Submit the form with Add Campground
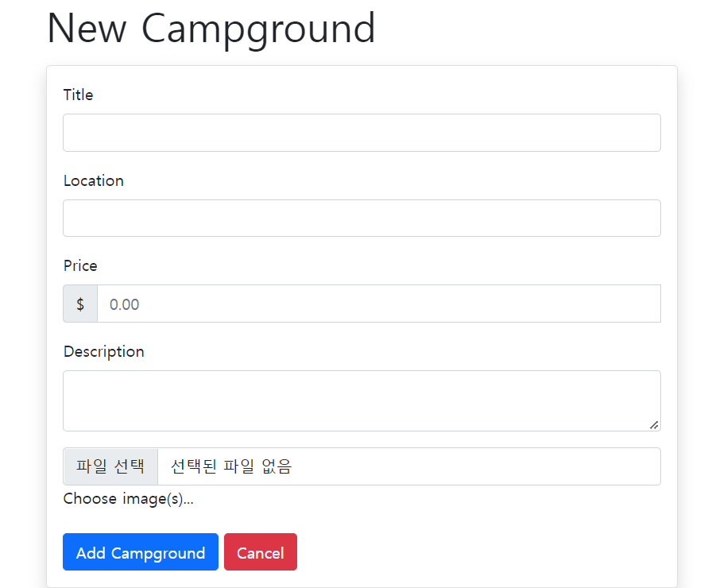 (x=141, y=551)
